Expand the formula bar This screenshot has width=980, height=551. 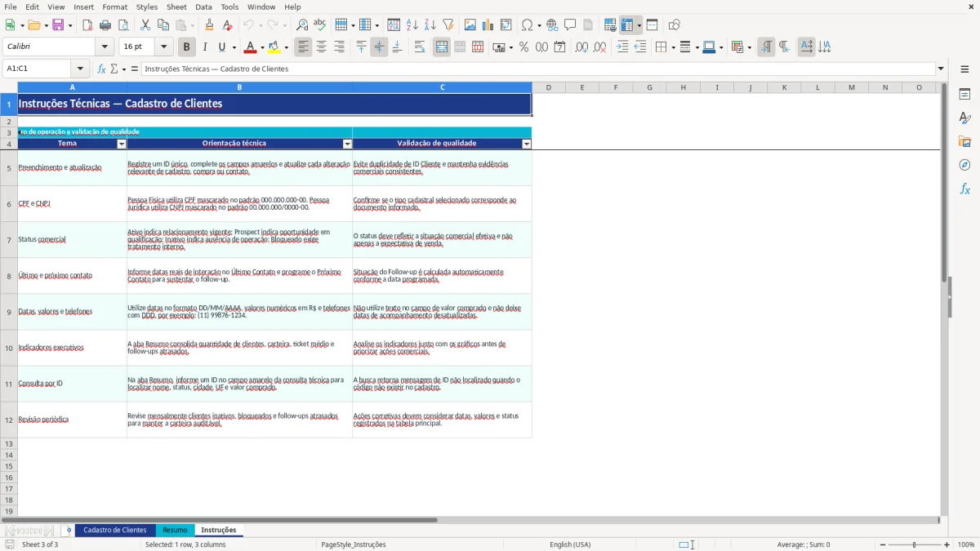941,69
